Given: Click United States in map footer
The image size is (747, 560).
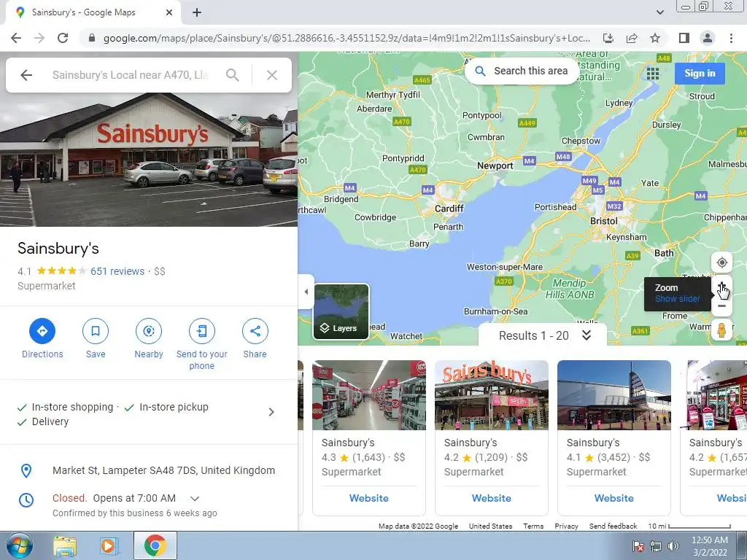Looking at the screenshot, I should (490, 526).
